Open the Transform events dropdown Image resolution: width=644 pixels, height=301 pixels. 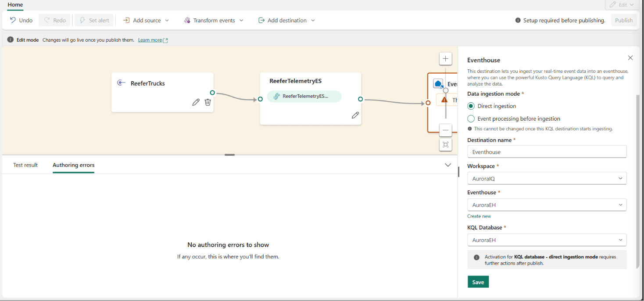tap(214, 20)
